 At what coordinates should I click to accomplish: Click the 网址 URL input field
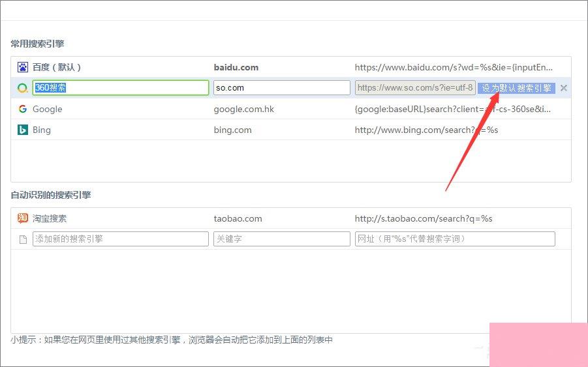[455, 239]
